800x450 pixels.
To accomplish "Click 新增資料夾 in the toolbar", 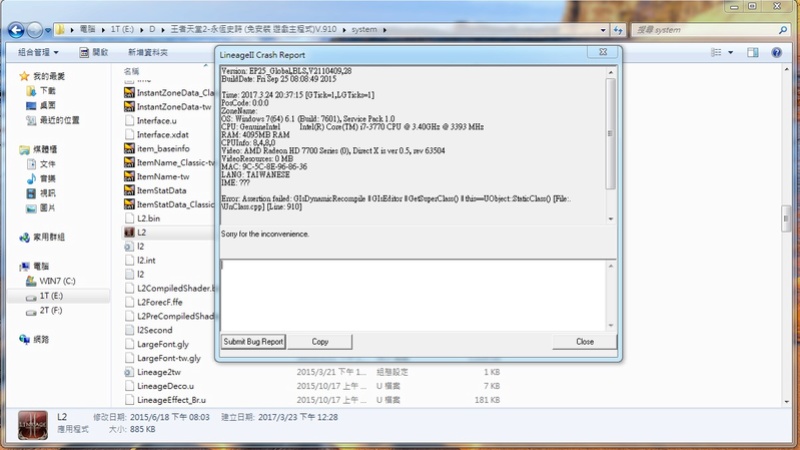I will pos(147,52).
